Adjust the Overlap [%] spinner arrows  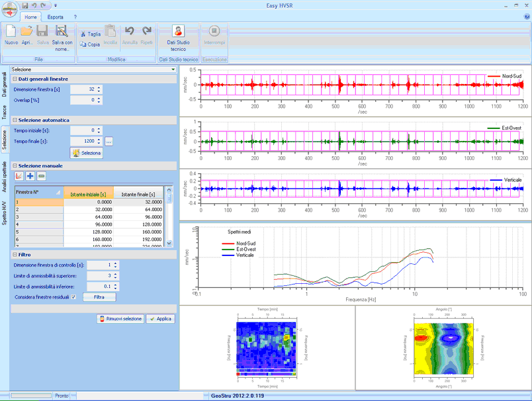pos(99,100)
